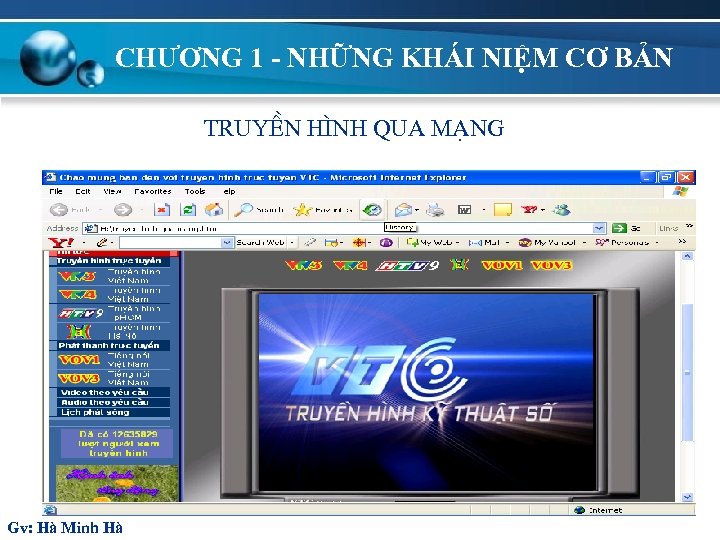The height and width of the screenshot is (540, 720).
Task: Go to Home page icon
Action: [214, 209]
